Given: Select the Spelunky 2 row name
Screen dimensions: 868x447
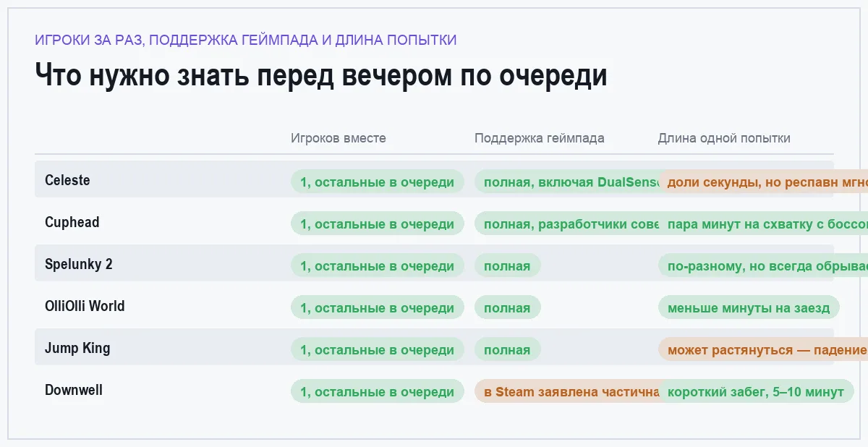Looking at the screenshot, I should [x=79, y=264].
